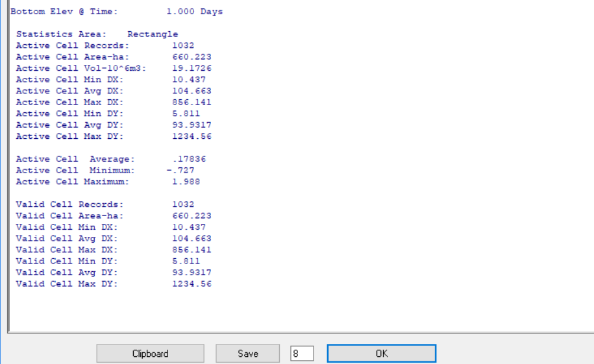594x364 pixels.
Task: Click the 'Valid Cell Records:' label
Action: coord(69,205)
